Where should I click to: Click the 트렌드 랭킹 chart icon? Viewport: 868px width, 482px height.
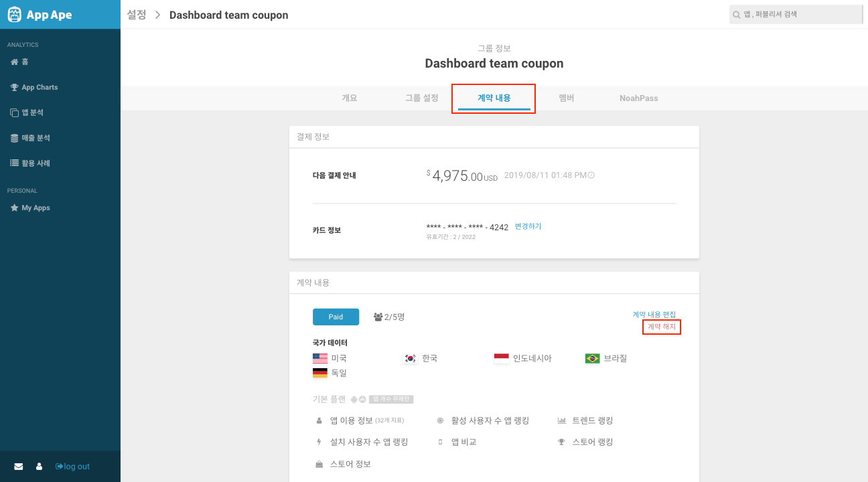[562, 421]
